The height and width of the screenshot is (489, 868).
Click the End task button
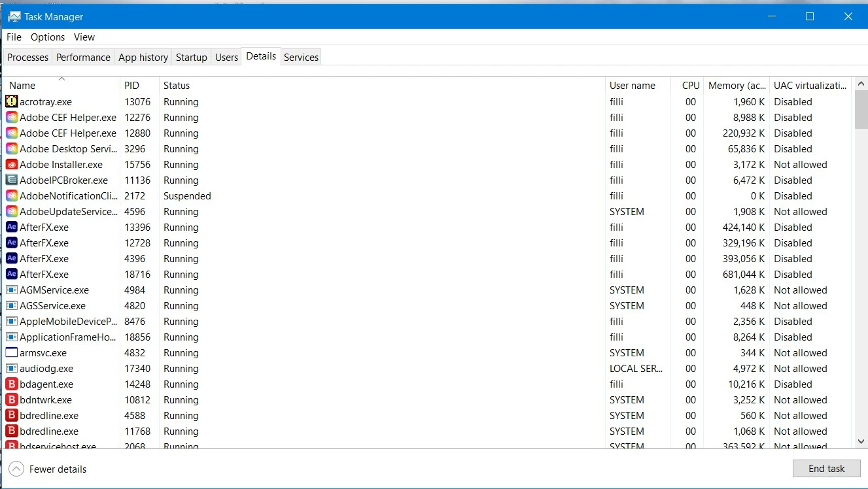[827, 469]
